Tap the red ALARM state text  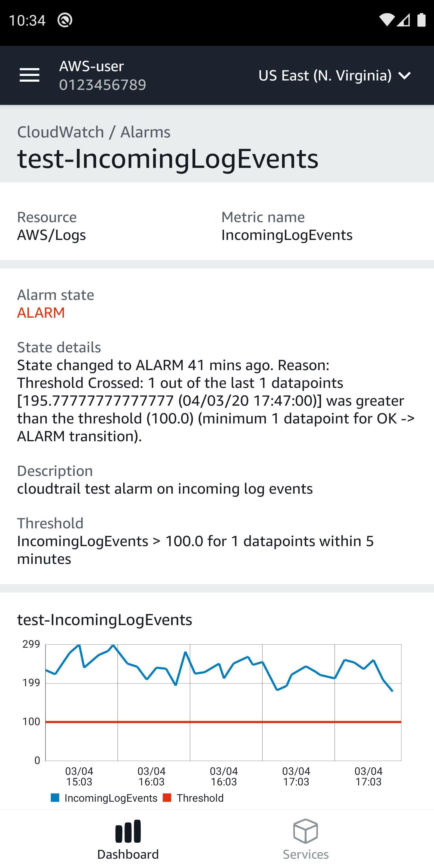click(x=41, y=313)
